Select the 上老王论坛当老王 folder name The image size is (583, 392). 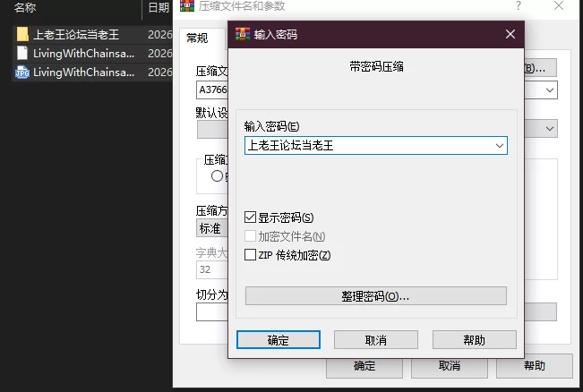point(76,35)
